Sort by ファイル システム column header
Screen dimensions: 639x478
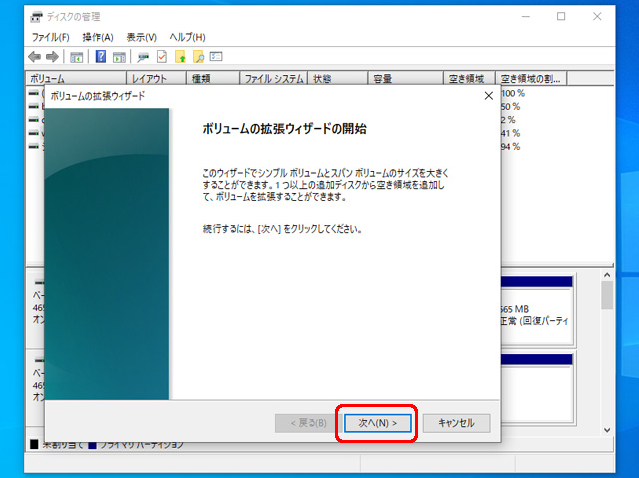pyautogui.click(x=274, y=79)
